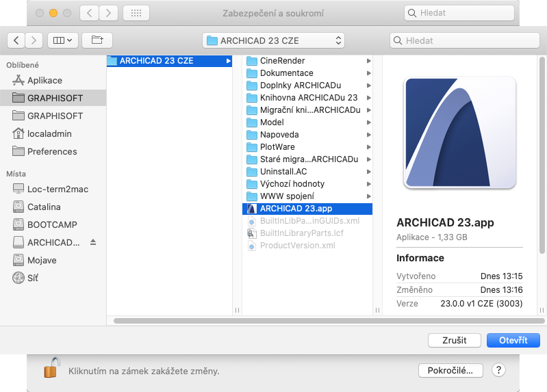This screenshot has height=392, width=547.
Task: Open Síť network location
Action: (x=53, y=278)
